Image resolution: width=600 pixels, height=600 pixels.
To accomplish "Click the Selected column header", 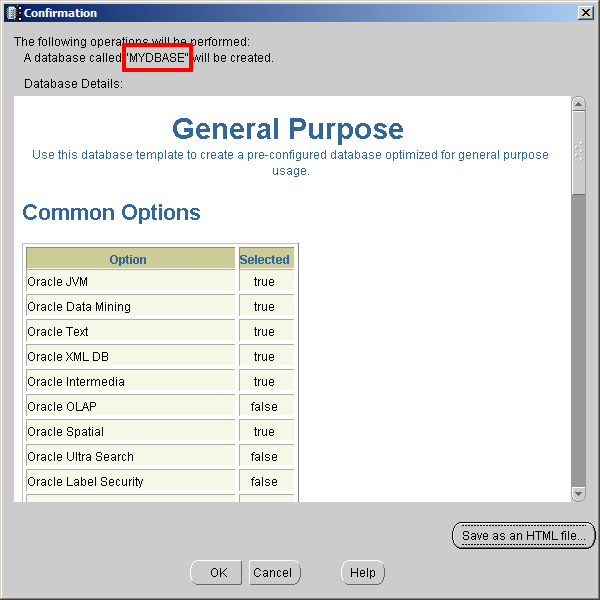I will point(266,259).
